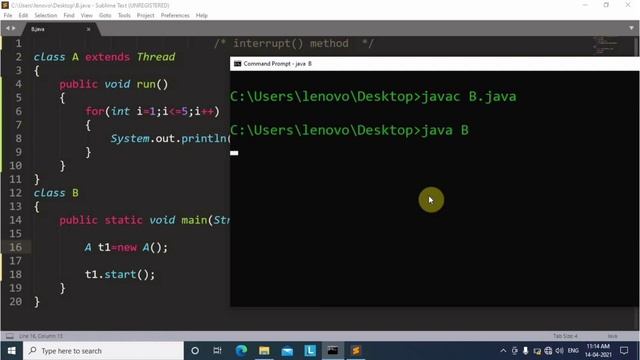Switch the ENG input language indicator

coord(573,351)
